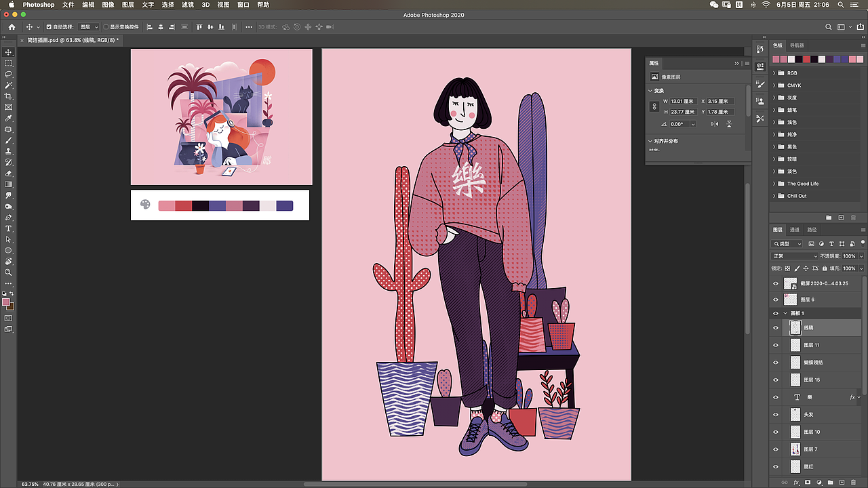This screenshot has width=868, height=488.
Task: Align top edges in the options bar
Action: pos(199,27)
